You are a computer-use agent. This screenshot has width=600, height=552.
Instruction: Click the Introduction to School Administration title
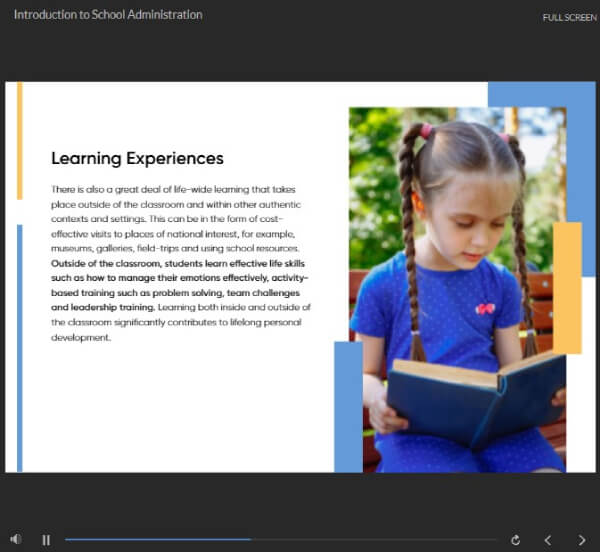[108, 15]
